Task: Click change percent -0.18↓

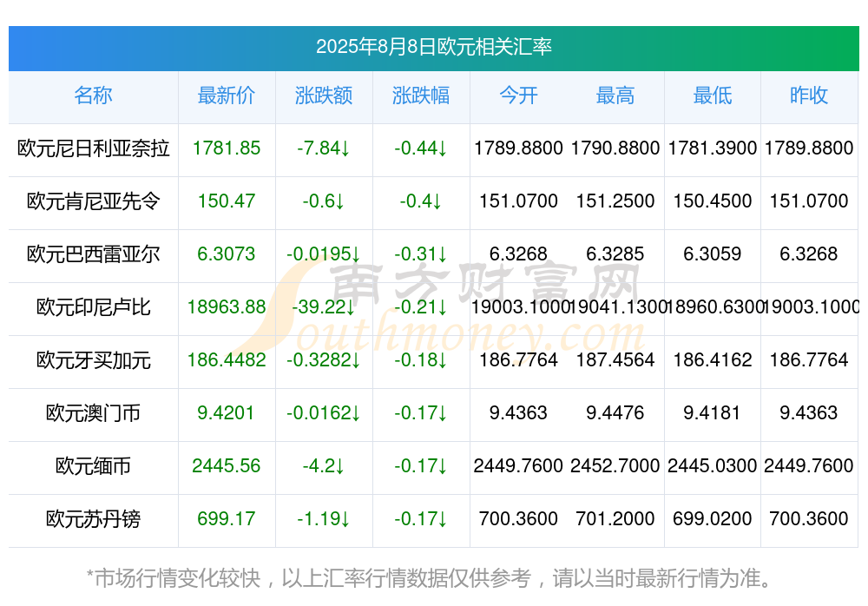Action: point(421,360)
